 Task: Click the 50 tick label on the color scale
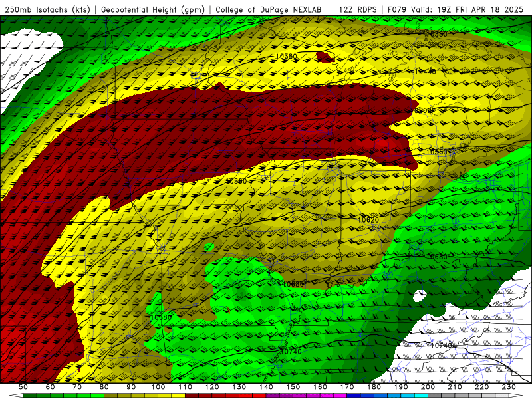23,387
